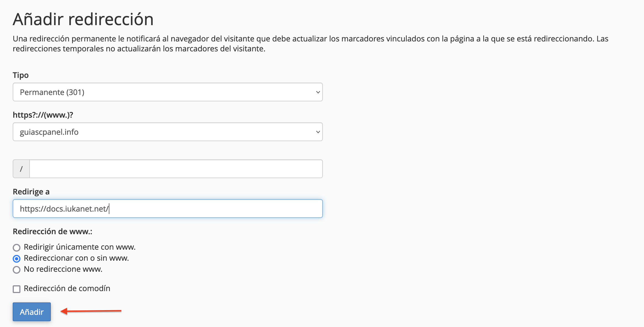Click the Redirección de comodín label text

67,288
